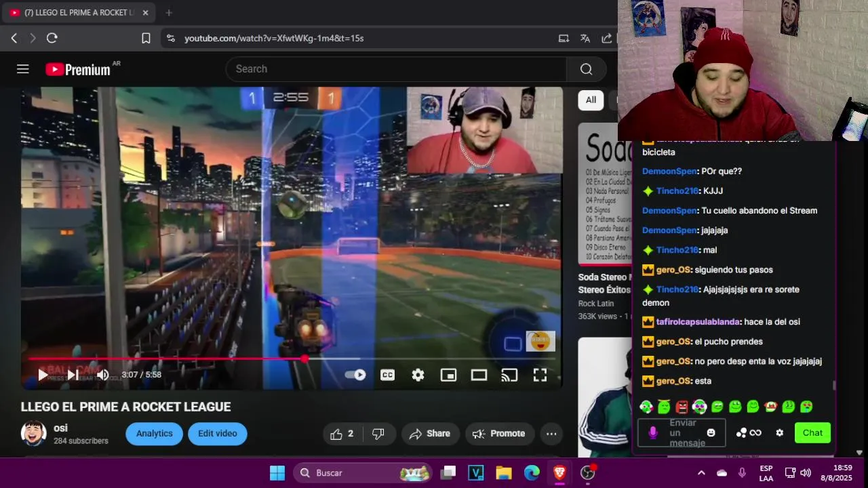The width and height of the screenshot is (868, 488).
Task: Click the Edit video button
Action: coord(217,434)
